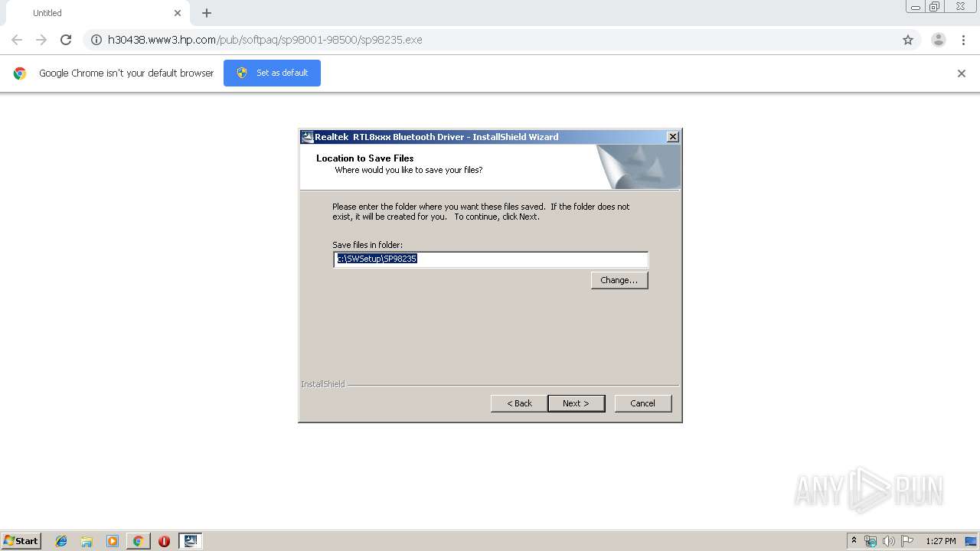The height and width of the screenshot is (551, 980).
Task: Set Chrome as default browser
Action: click(x=272, y=73)
